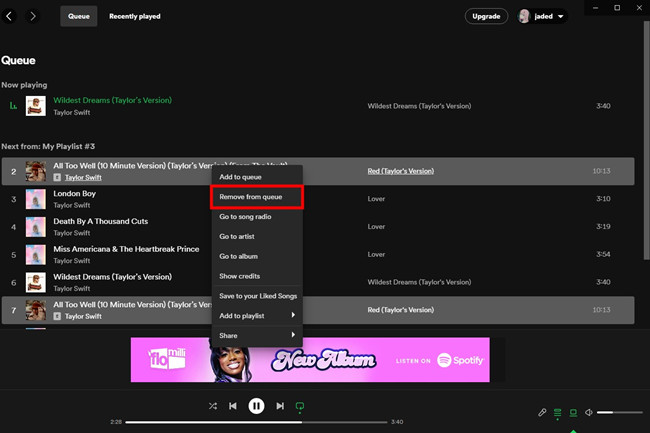The image size is (650, 433).
Task: Click the row 6 Wildest Dreams cover thumbnail
Action: [36, 282]
